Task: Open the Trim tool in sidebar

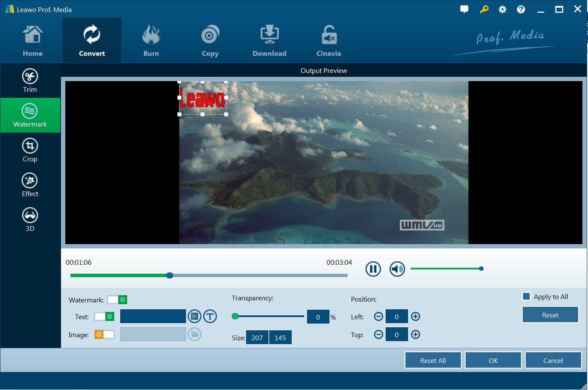Action: (30, 80)
